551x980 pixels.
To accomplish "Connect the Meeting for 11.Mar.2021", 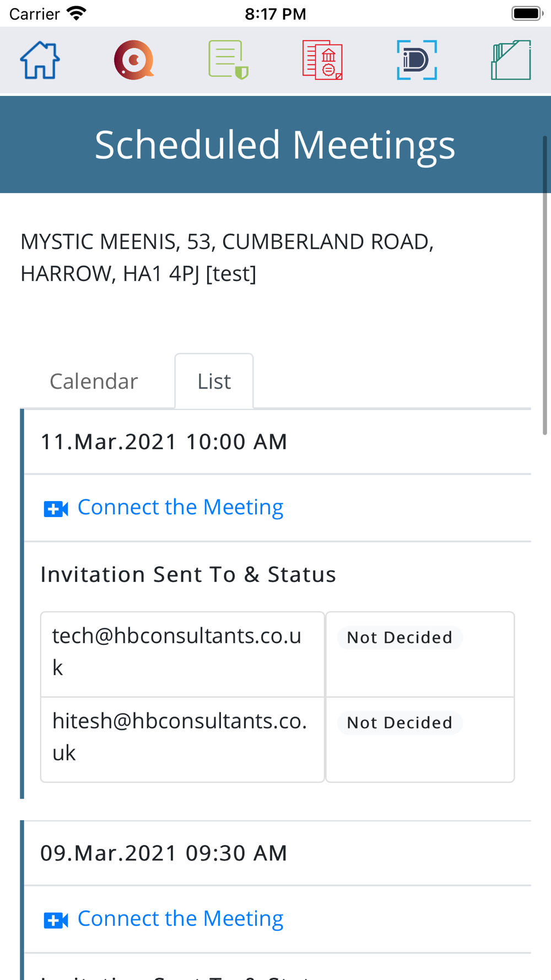I will point(180,507).
